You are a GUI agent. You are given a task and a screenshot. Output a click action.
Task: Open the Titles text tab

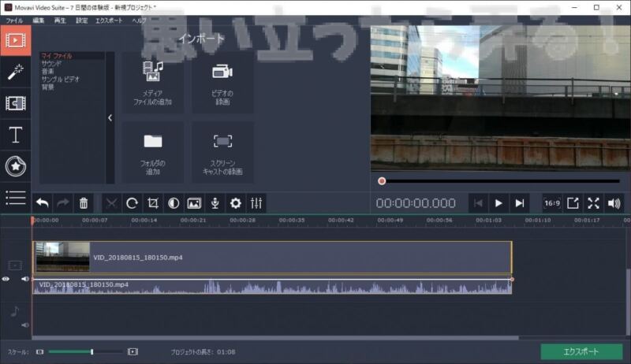pyautogui.click(x=15, y=135)
